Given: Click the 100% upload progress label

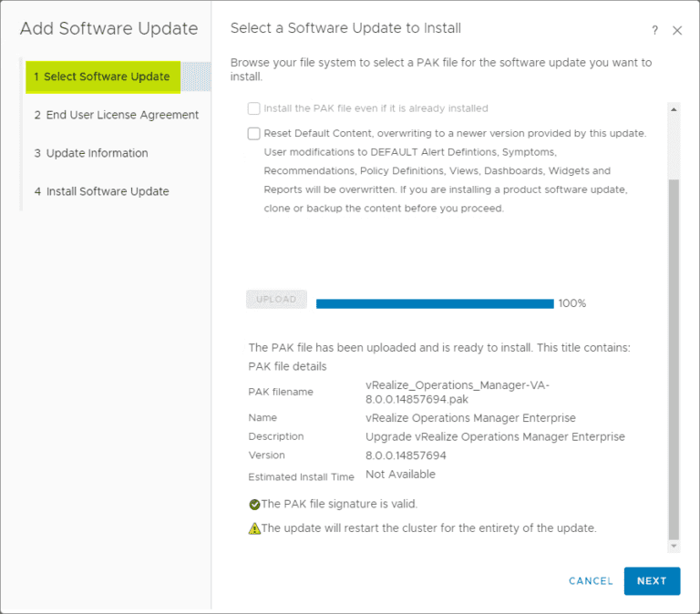Looking at the screenshot, I should (x=572, y=303).
